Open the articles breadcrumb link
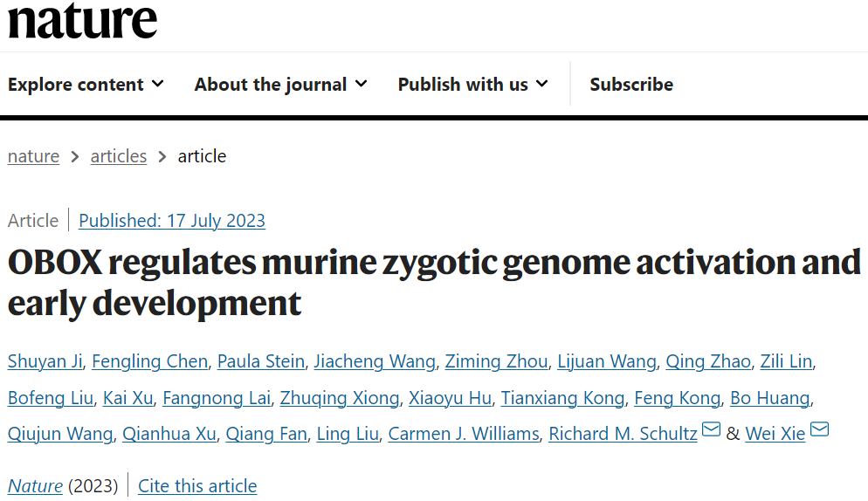 [119, 156]
